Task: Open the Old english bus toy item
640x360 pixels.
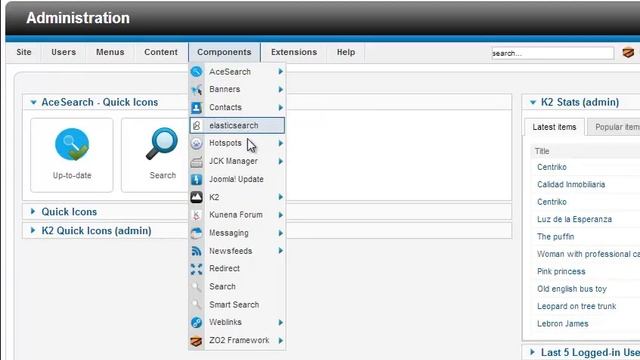Action: pyautogui.click(x=572, y=289)
